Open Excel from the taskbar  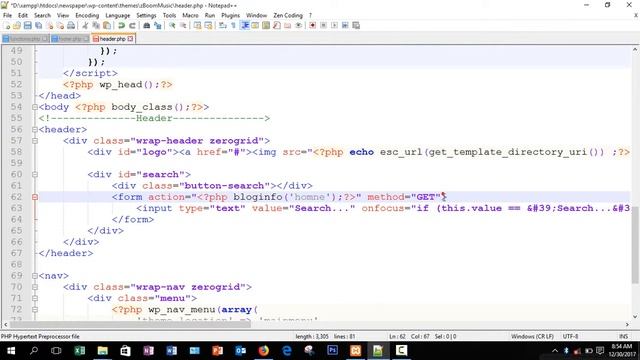(x=80, y=350)
